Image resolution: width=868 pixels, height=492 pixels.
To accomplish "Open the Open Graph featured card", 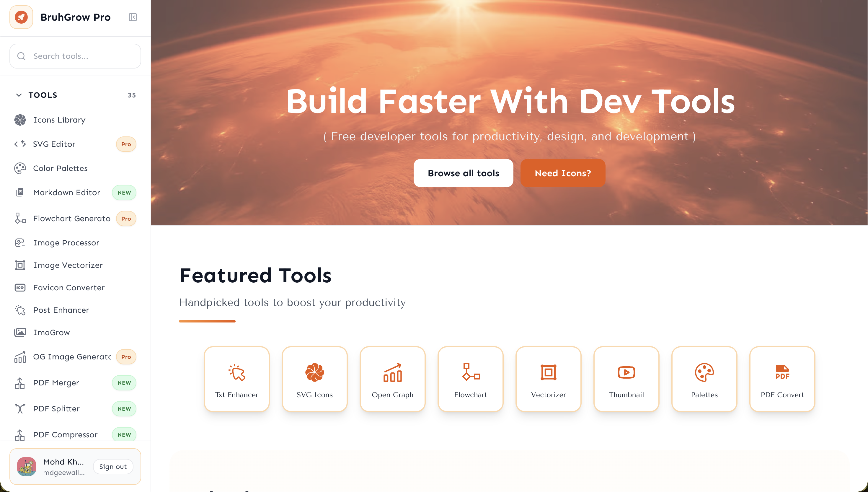I will pyautogui.click(x=392, y=379).
